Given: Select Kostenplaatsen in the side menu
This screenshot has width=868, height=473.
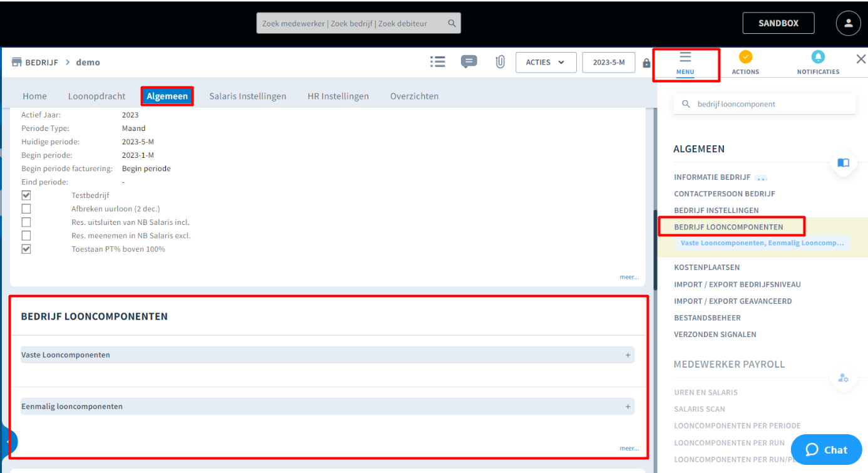Looking at the screenshot, I should tap(706, 268).
